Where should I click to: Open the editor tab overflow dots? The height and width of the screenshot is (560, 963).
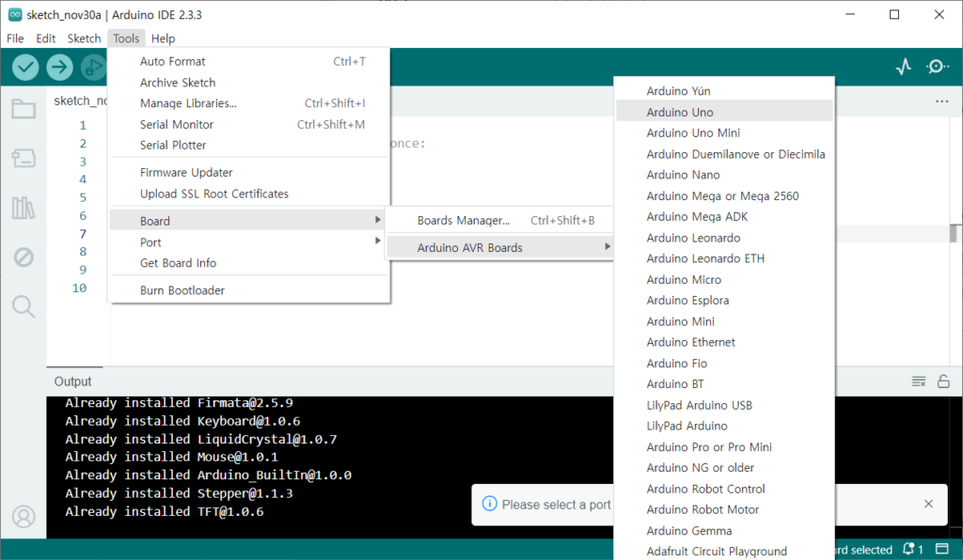(941, 101)
